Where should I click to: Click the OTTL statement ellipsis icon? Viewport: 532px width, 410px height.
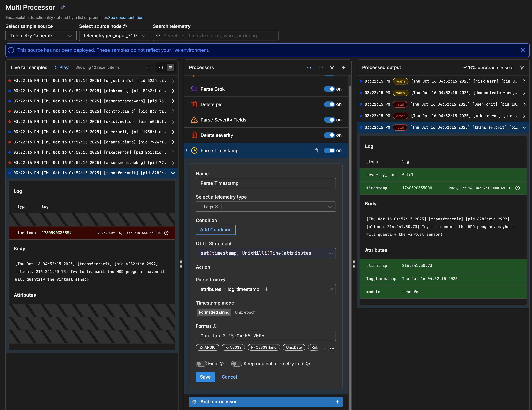(x=331, y=253)
